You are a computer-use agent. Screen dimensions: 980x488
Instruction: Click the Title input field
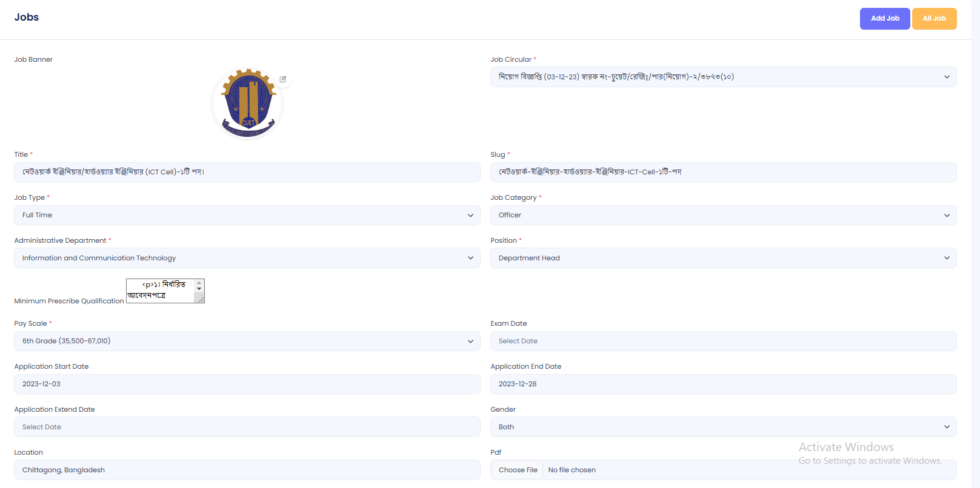coord(247,173)
